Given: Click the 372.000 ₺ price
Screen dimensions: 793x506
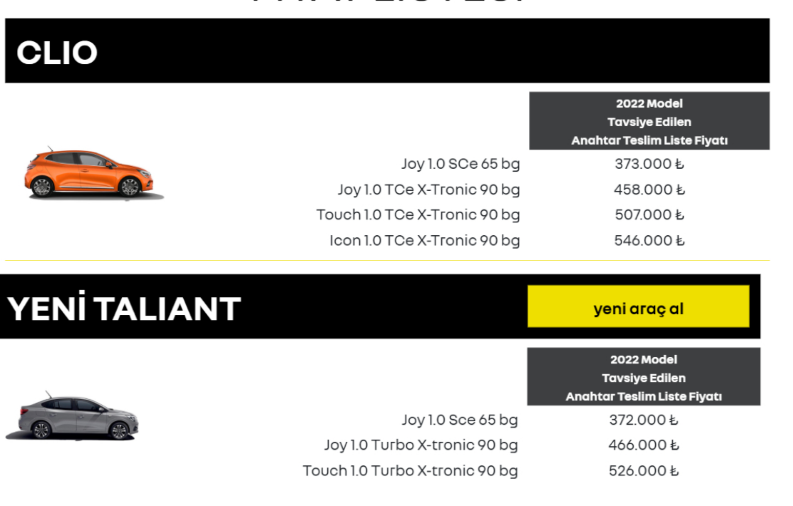Looking at the screenshot, I should (643, 420).
